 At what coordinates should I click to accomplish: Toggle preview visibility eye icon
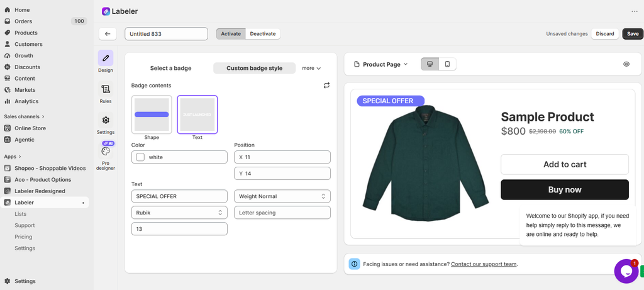pyautogui.click(x=626, y=64)
